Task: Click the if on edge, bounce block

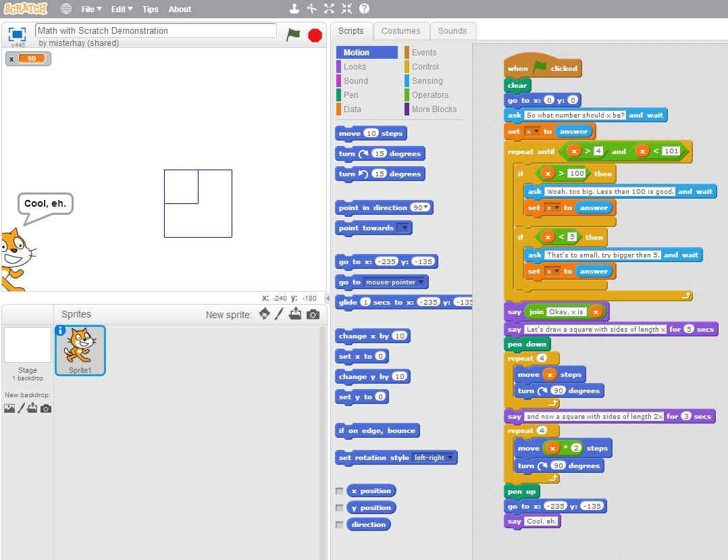Action: (x=377, y=430)
